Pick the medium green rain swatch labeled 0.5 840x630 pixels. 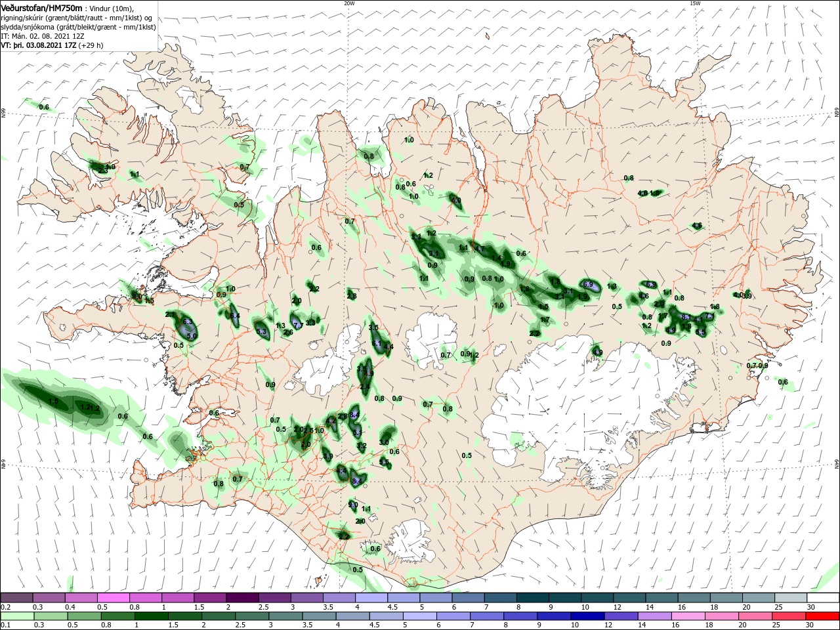[x=85, y=616]
